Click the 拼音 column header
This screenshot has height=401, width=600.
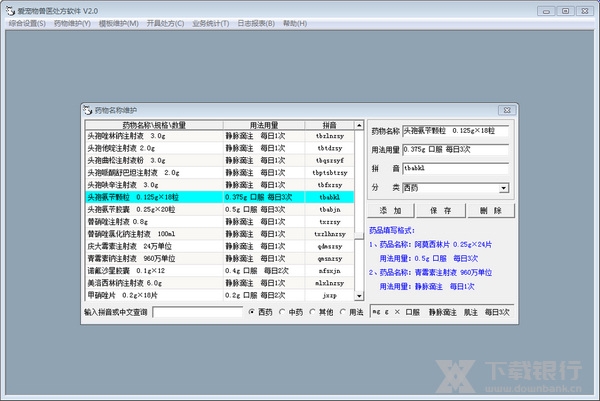click(329, 125)
